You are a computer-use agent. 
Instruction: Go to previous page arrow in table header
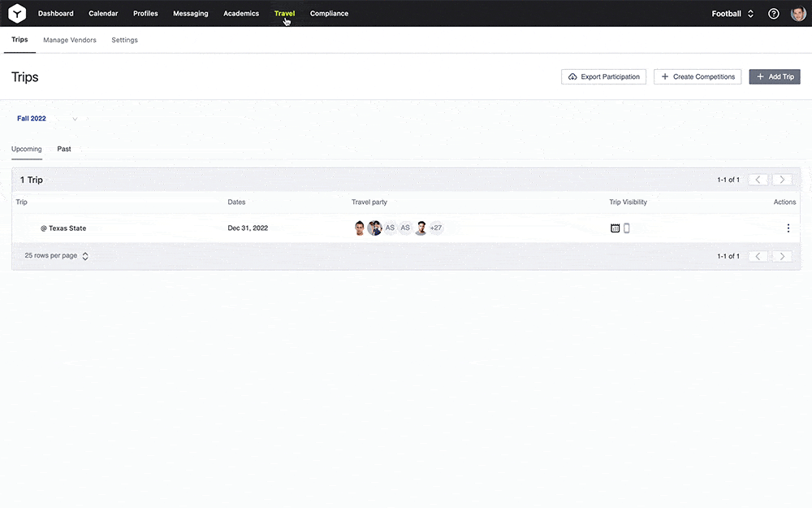[x=758, y=180]
